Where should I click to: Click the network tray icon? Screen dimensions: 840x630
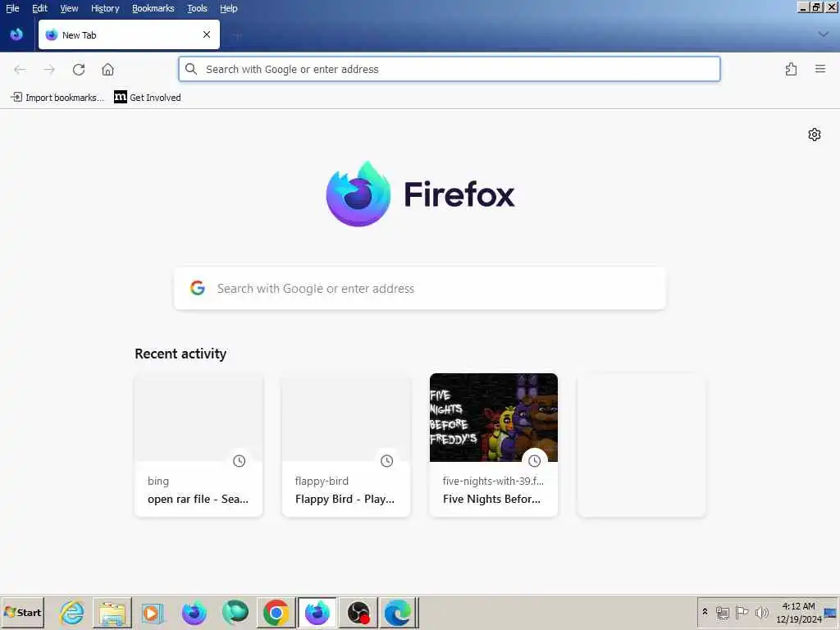pyautogui.click(x=722, y=612)
